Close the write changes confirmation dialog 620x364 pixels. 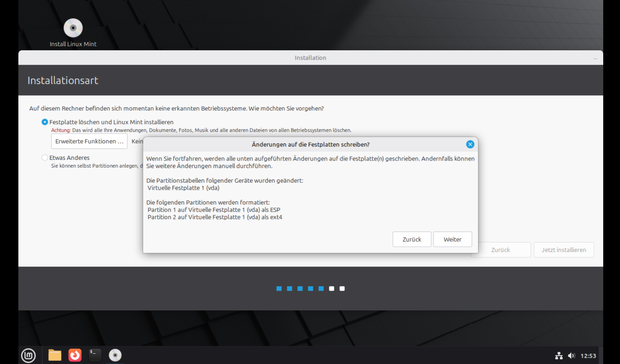coord(470,144)
